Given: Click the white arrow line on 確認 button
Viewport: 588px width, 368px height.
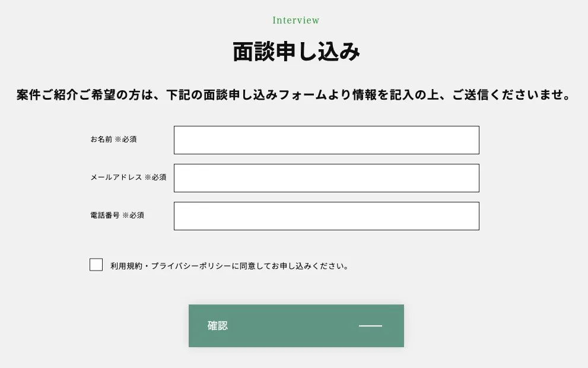Looking at the screenshot, I should pyautogui.click(x=370, y=326).
